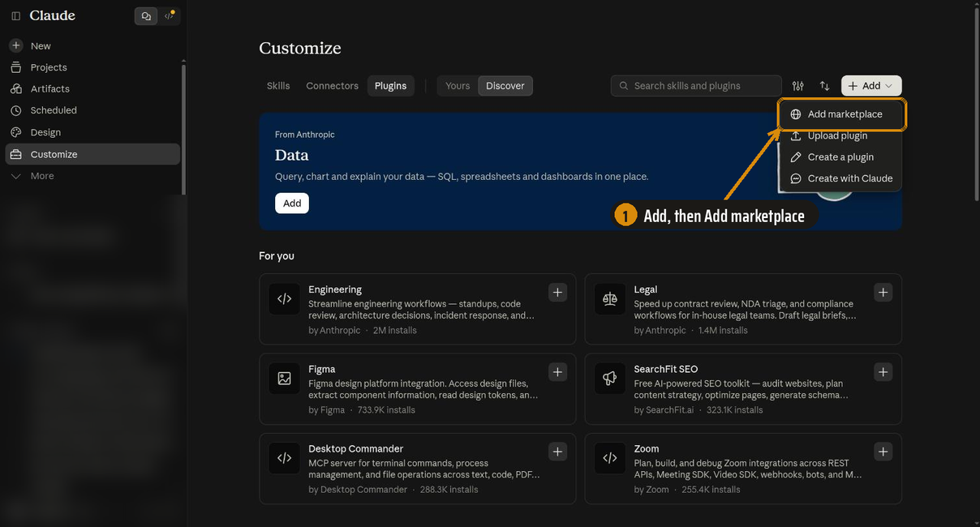This screenshot has height=527, width=980.
Task: Select the '733.9K installs' text
Action: pyautogui.click(x=386, y=410)
